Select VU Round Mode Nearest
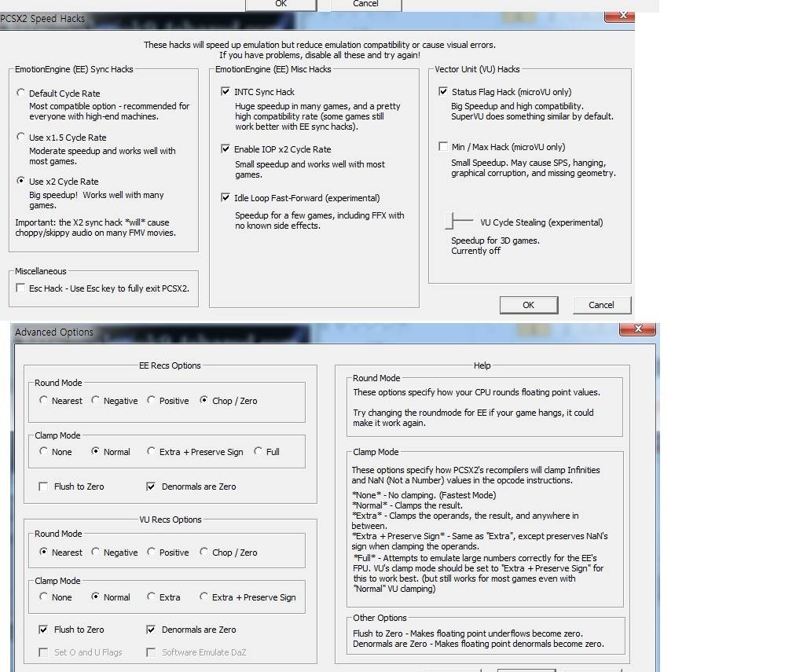Viewport: 796px width, 672px height. coord(44,552)
